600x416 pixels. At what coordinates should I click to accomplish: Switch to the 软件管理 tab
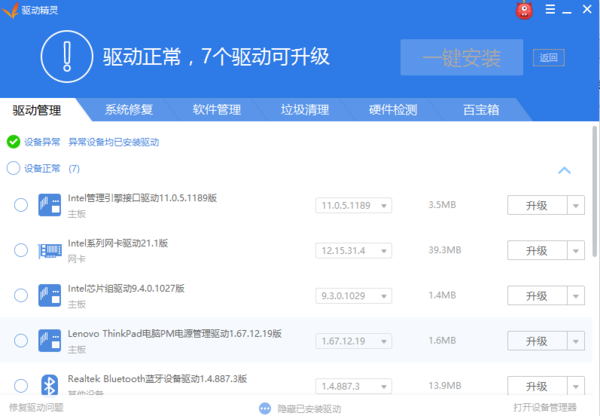click(x=217, y=110)
